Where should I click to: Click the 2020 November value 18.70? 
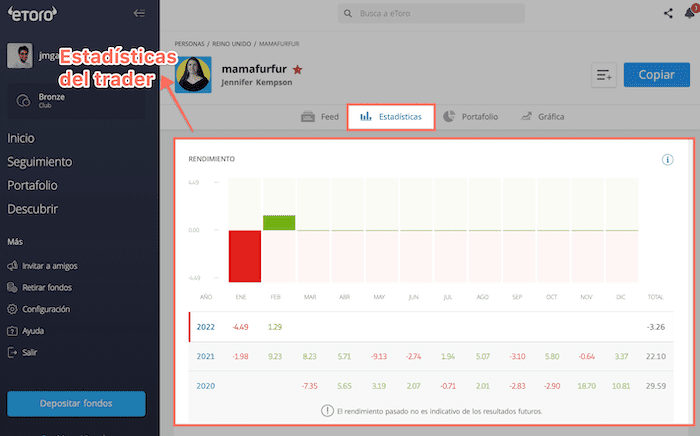click(587, 386)
